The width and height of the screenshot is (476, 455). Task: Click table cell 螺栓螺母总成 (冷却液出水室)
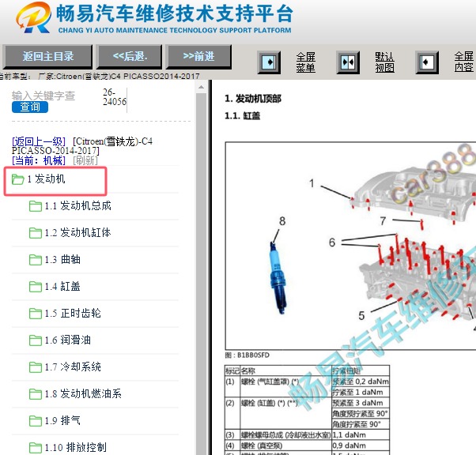[285, 435]
